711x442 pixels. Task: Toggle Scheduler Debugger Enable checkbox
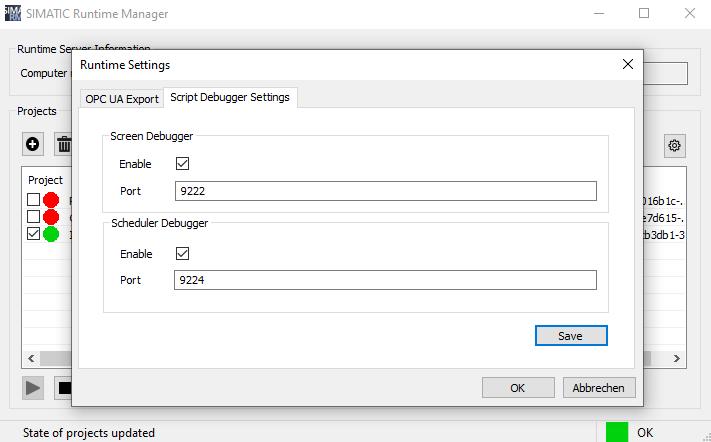point(182,253)
